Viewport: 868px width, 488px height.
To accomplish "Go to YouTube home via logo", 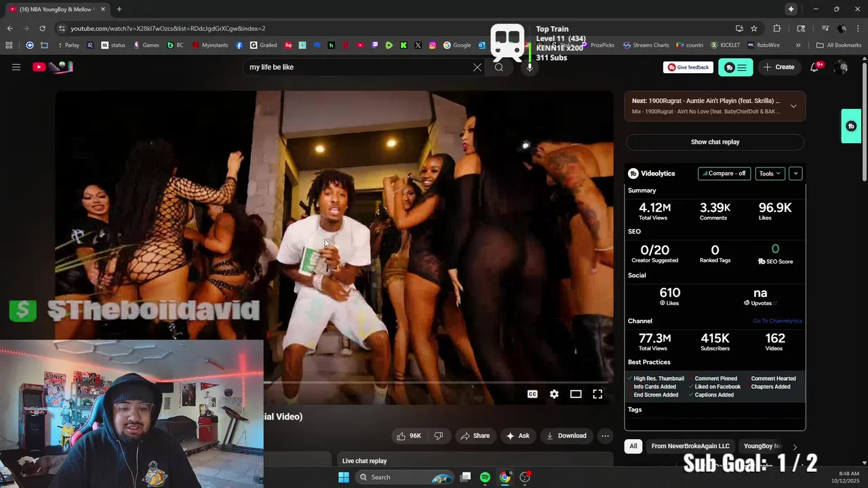I will 52,66.
